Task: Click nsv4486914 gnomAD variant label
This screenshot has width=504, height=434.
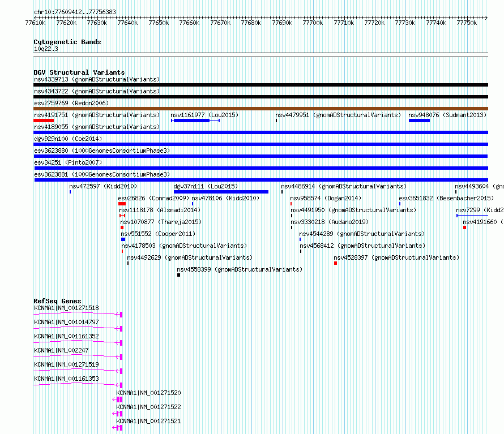Action: [x=344, y=186]
